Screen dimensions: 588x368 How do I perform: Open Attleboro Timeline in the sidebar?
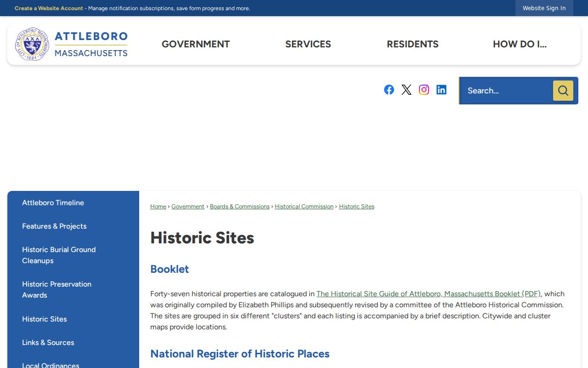click(x=53, y=203)
